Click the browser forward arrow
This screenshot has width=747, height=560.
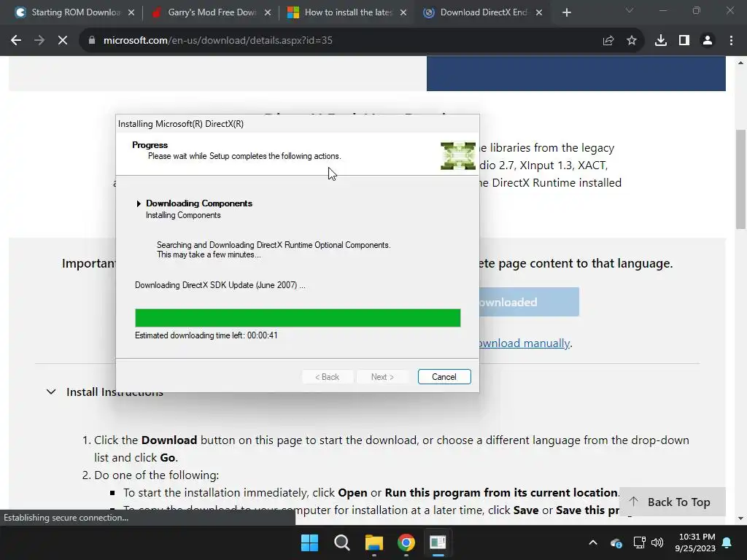39,41
